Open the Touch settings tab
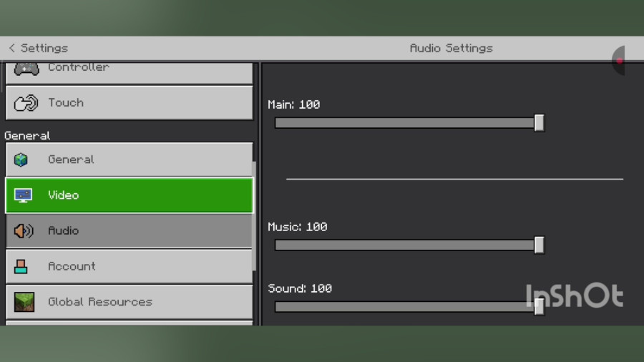Viewport: 644px width, 362px height. (130, 102)
